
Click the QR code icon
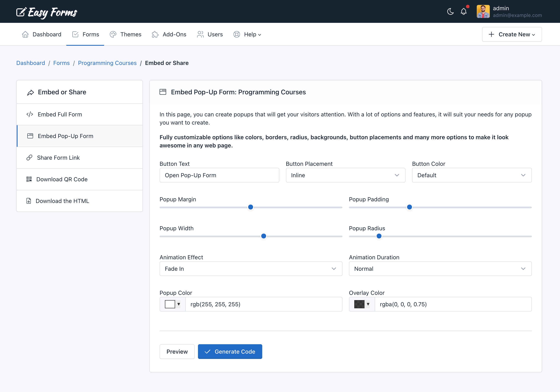click(29, 179)
